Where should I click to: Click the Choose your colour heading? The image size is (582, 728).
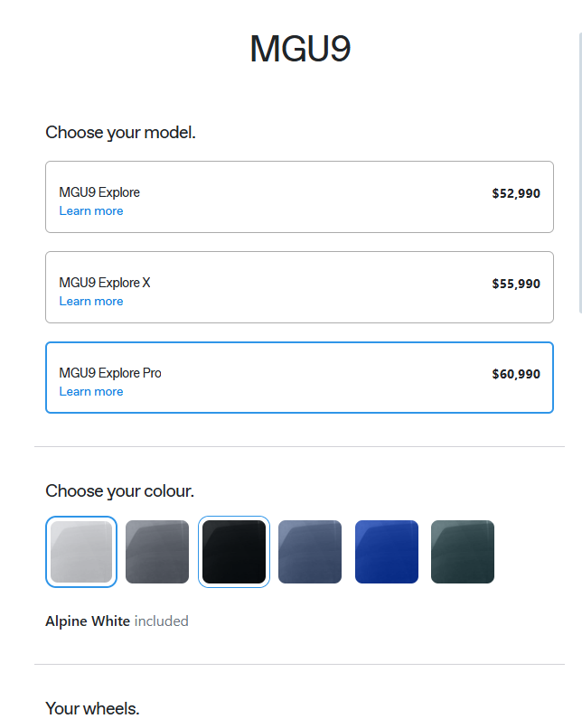click(120, 490)
